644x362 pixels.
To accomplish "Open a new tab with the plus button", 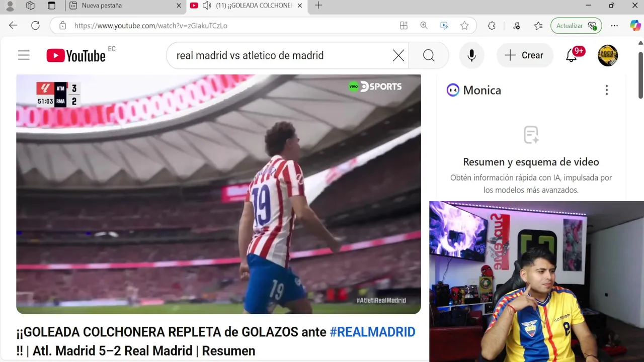I will click(x=318, y=6).
